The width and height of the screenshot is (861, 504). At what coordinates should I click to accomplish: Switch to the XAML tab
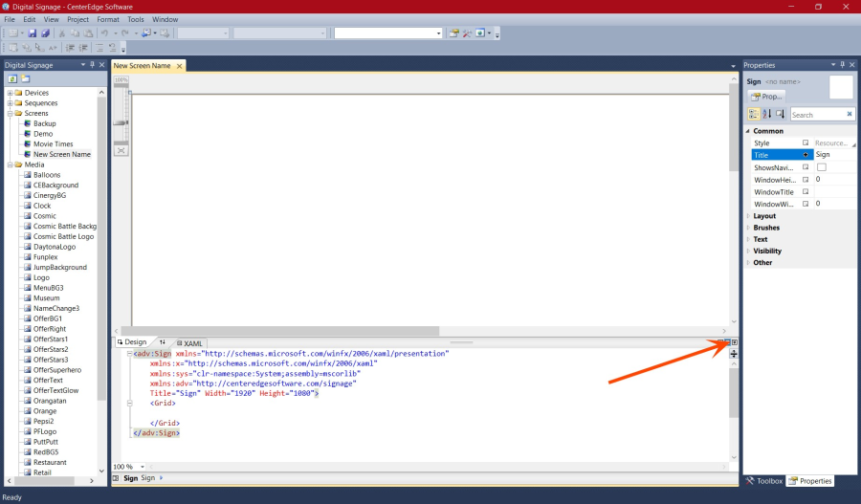[191, 342]
